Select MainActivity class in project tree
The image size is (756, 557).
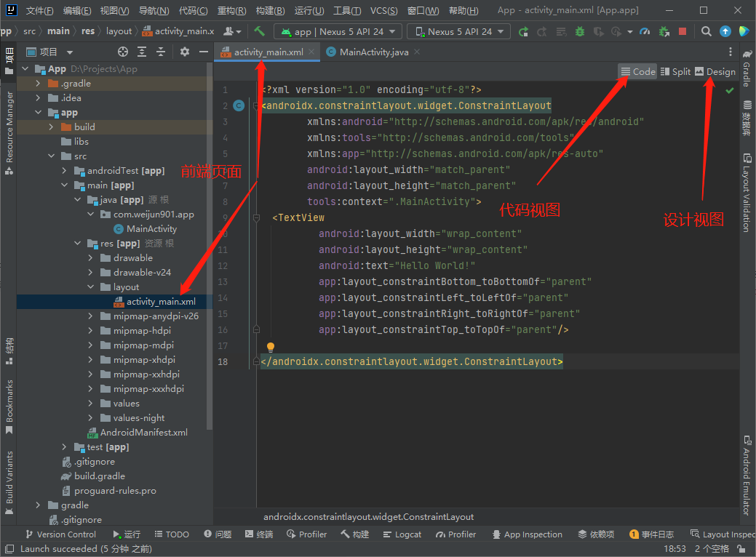click(145, 229)
